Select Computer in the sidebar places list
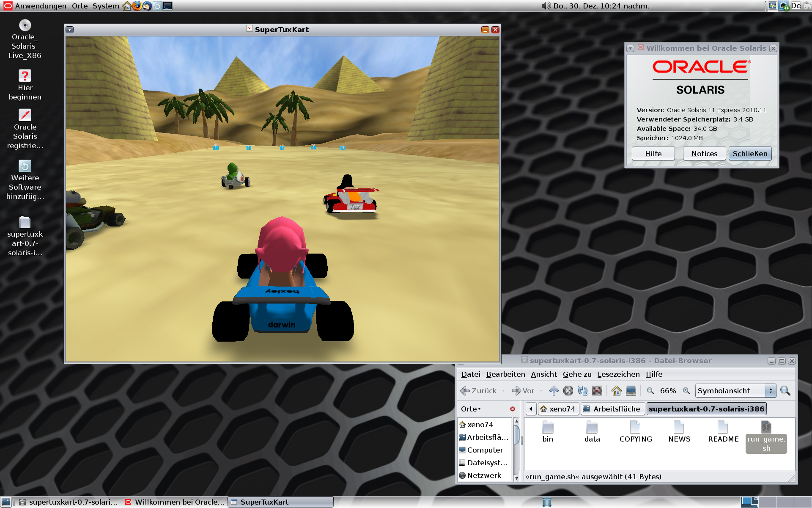The width and height of the screenshot is (812, 508). 485,450
